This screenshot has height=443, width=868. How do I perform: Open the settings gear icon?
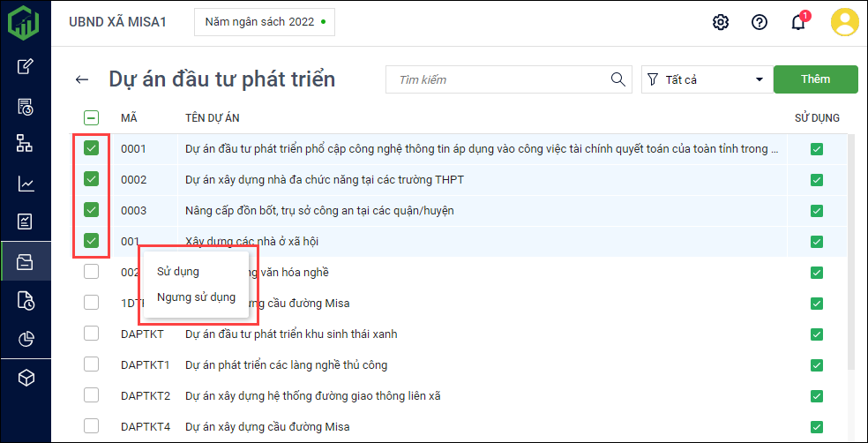721,22
